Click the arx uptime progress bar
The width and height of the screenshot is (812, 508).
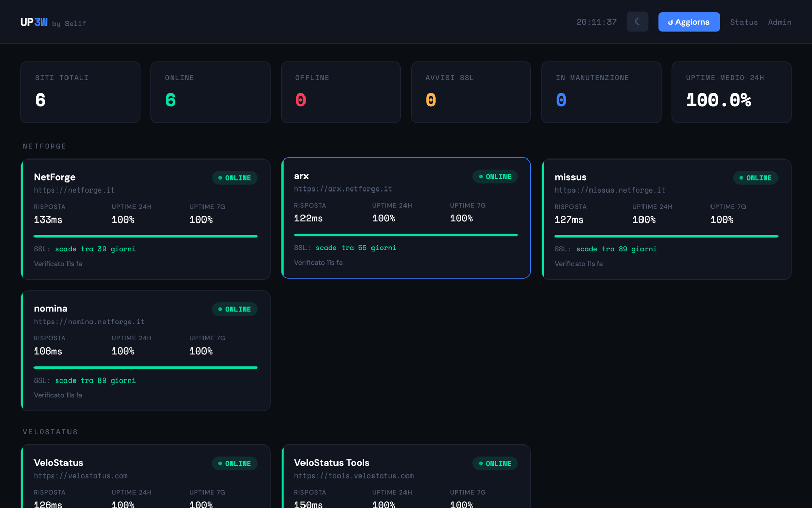406,235
